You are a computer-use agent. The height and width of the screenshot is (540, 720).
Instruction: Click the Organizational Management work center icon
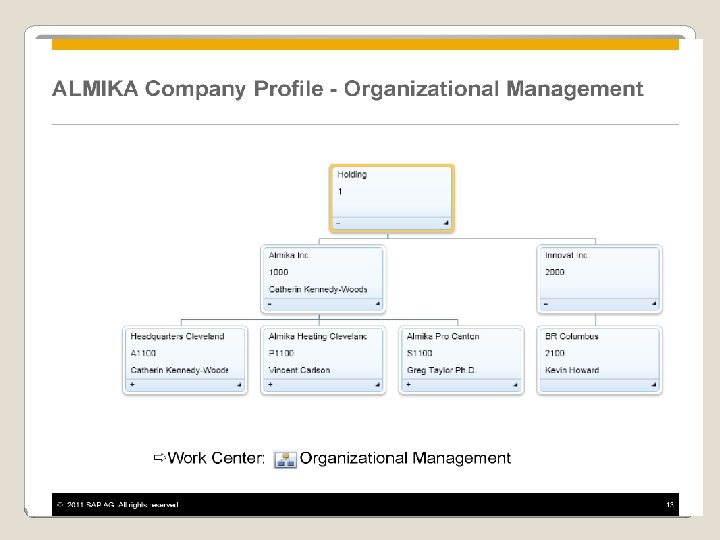point(285,459)
